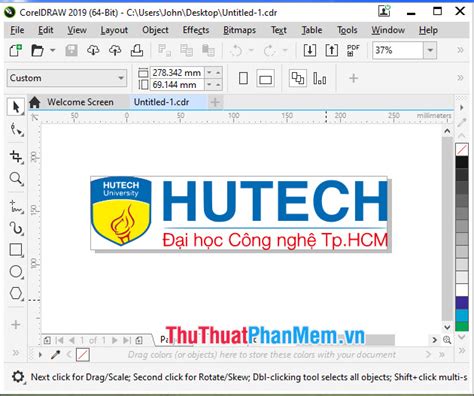
Task: Open the Layout menu
Action: point(114,30)
